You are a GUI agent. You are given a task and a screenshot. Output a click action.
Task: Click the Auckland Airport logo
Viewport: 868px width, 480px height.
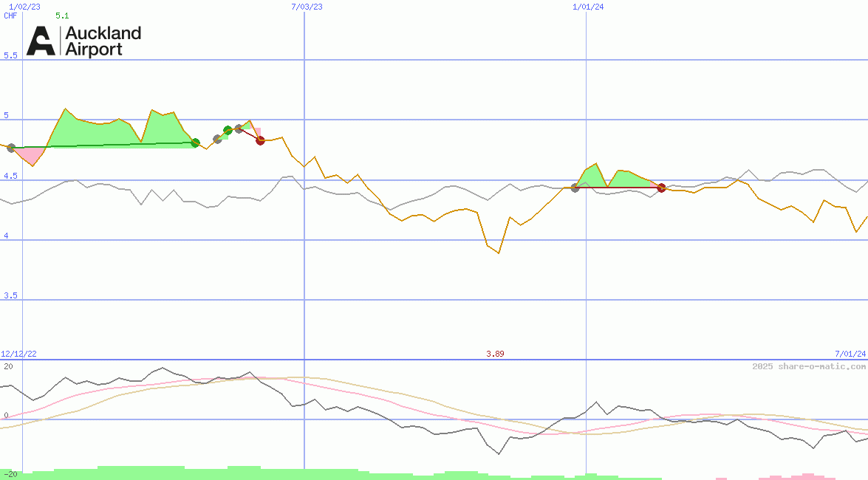[83, 41]
